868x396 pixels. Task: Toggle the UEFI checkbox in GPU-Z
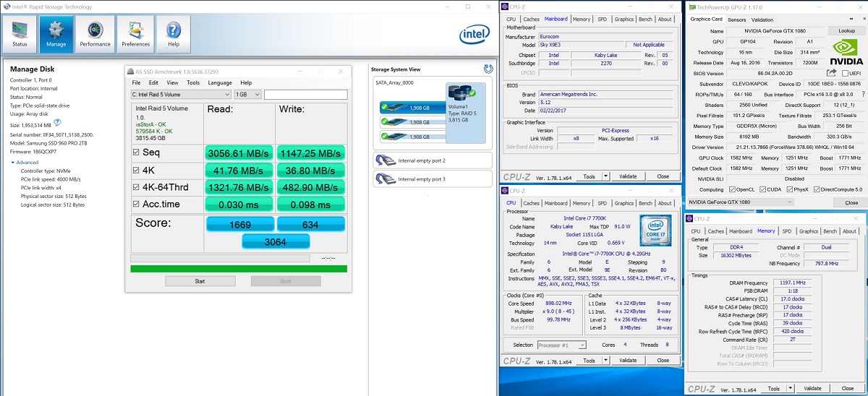pyautogui.click(x=844, y=73)
